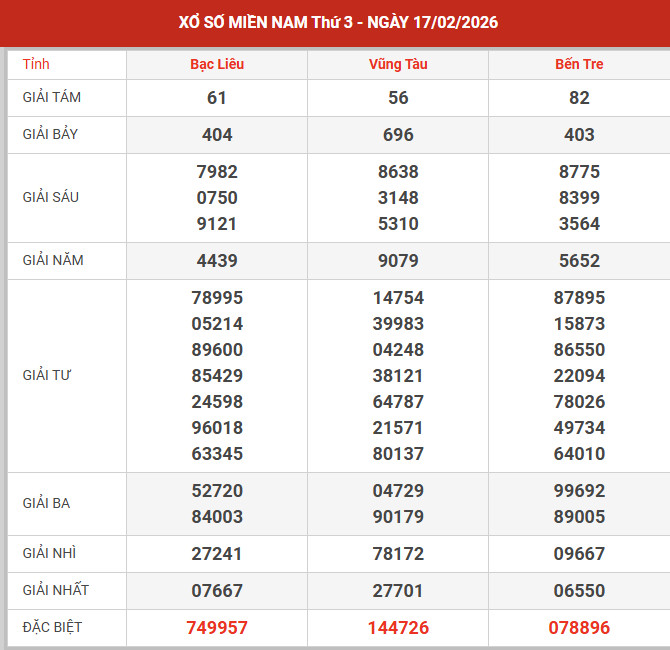Click Bạc Liêu special prize number 749957
Image resolution: width=670 pixels, height=650 pixels.
pyautogui.click(x=217, y=628)
